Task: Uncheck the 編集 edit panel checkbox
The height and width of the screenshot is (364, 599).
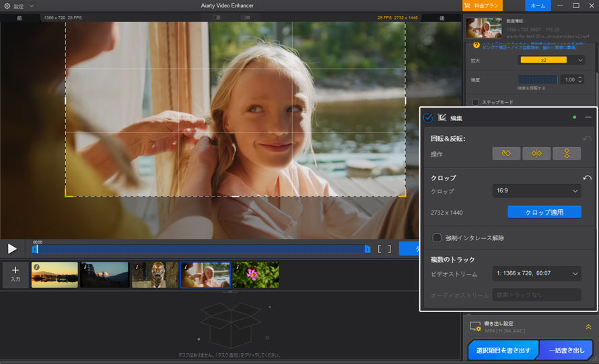Action: tap(428, 118)
